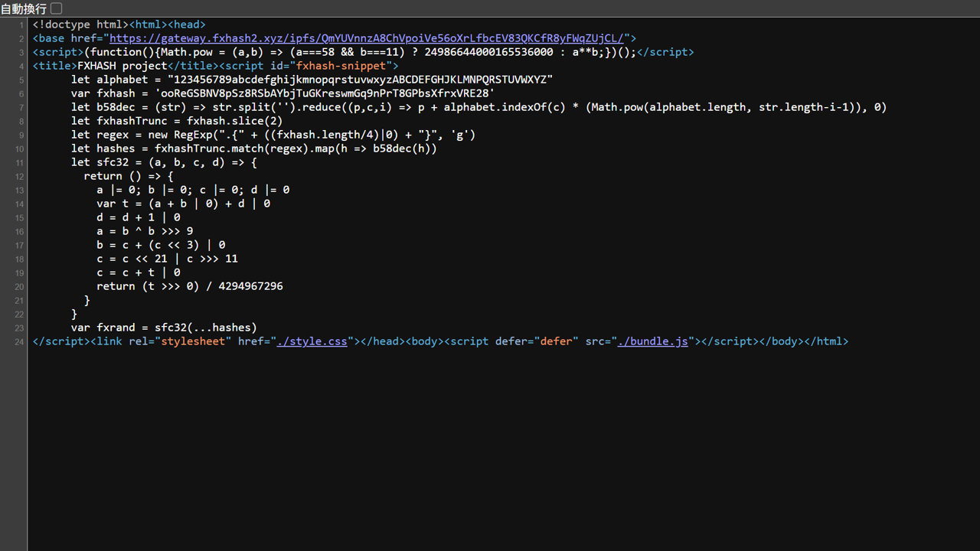
Task: Open the ./style.css stylesheet link
Action: pos(312,341)
